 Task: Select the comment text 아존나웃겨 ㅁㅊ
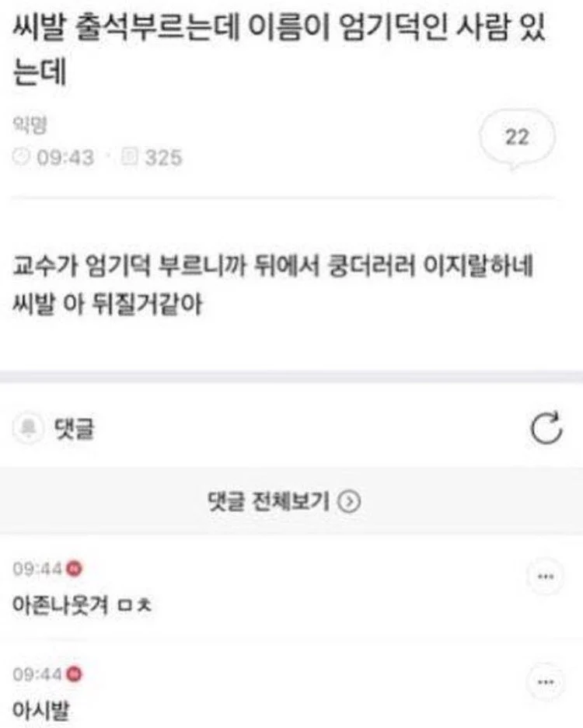[x=82, y=604]
